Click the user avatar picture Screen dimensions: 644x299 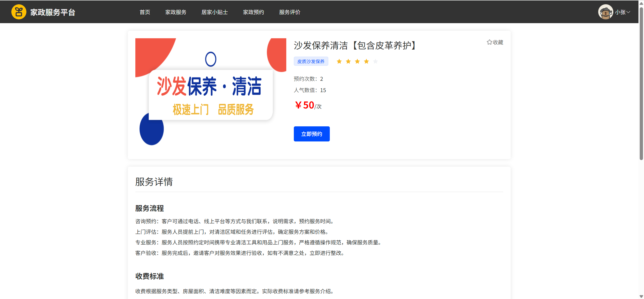606,12
